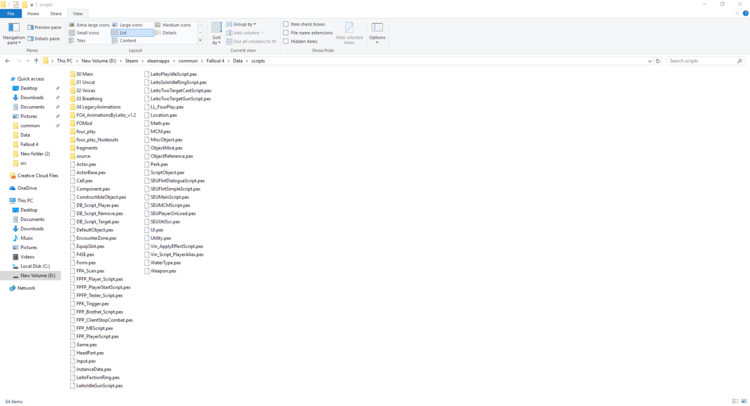Switch to Large icons layout

(128, 25)
